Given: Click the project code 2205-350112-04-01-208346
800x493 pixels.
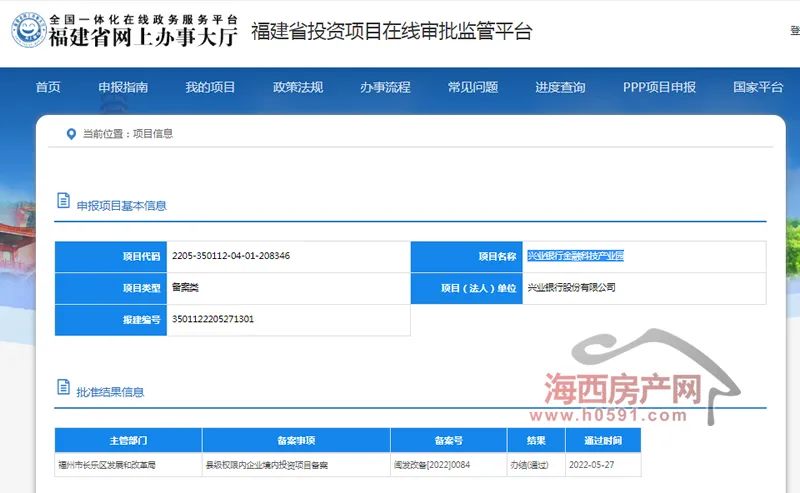Looking at the screenshot, I should pyautogui.click(x=231, y=256).
